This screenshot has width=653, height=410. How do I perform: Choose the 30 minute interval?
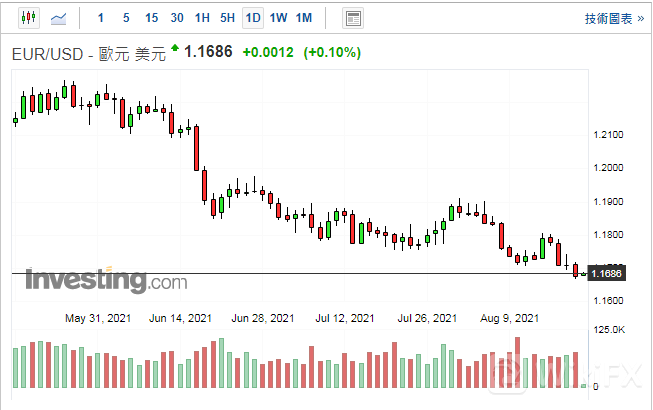[177, 18]
